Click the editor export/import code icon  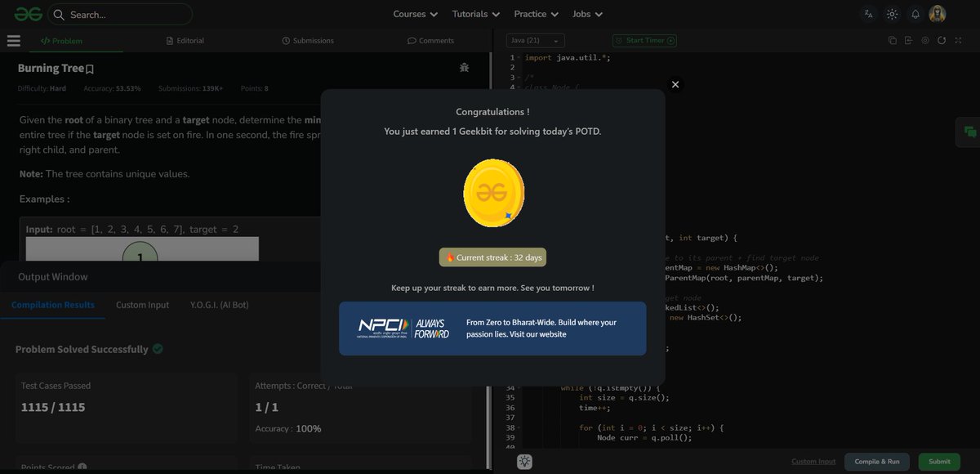(x=908, y=40)
